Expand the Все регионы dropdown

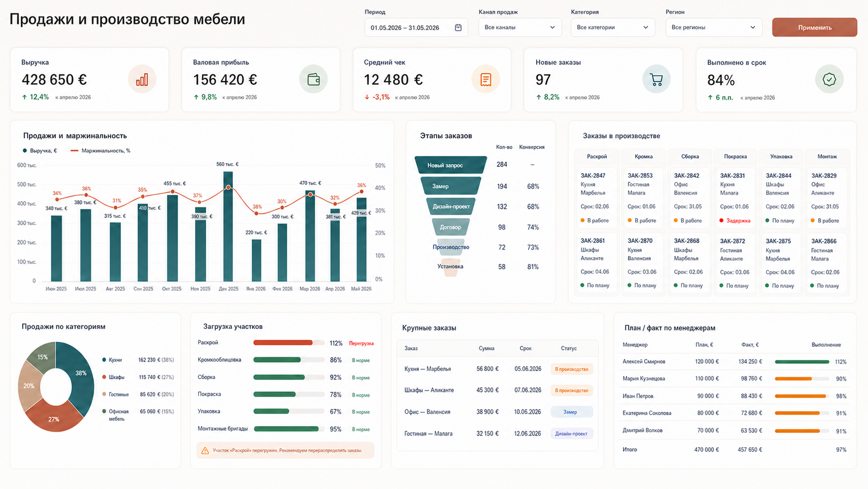coord(714,28)
